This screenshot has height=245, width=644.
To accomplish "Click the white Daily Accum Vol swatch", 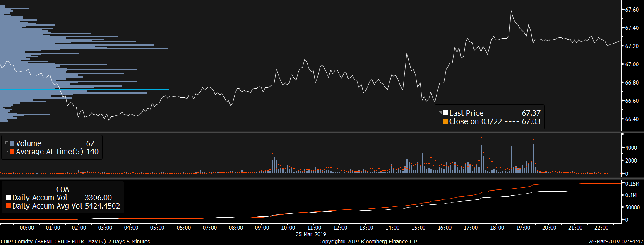I will [x=9, y=198].
